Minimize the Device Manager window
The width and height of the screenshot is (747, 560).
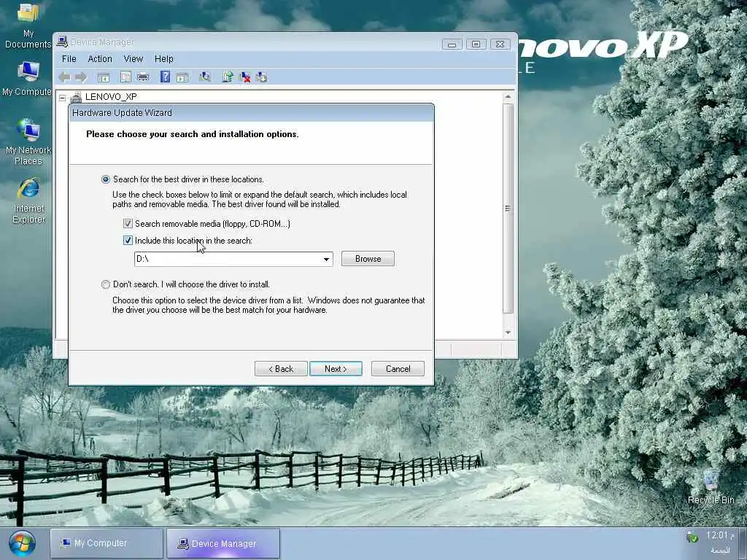coord(452,44)
